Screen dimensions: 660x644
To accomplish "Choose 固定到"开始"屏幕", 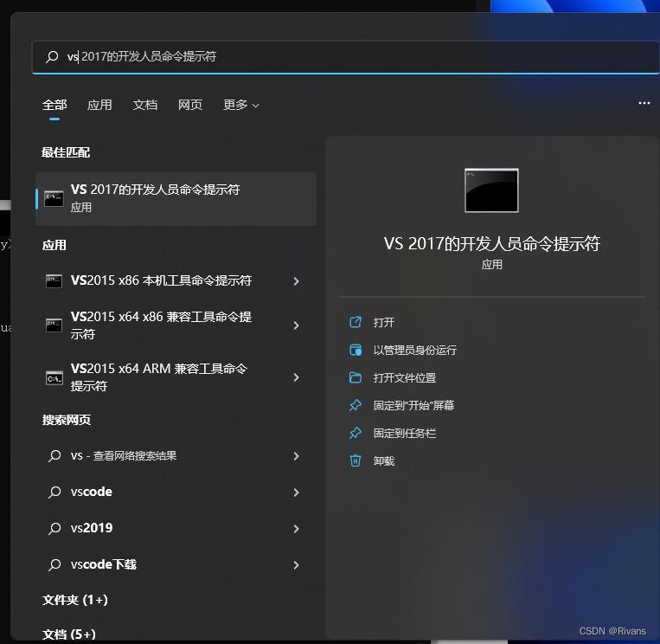I will pyautogui.click(x=413, y=406).
